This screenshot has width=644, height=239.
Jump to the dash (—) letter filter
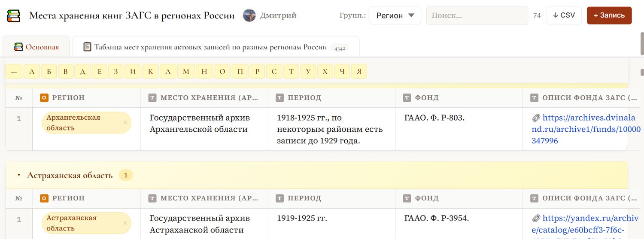pos(14,72)
